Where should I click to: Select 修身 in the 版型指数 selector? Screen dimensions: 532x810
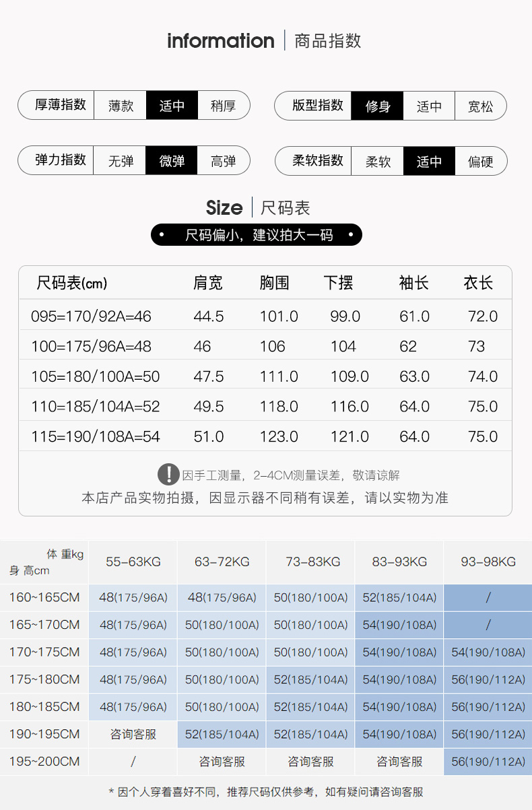(377, 106)
